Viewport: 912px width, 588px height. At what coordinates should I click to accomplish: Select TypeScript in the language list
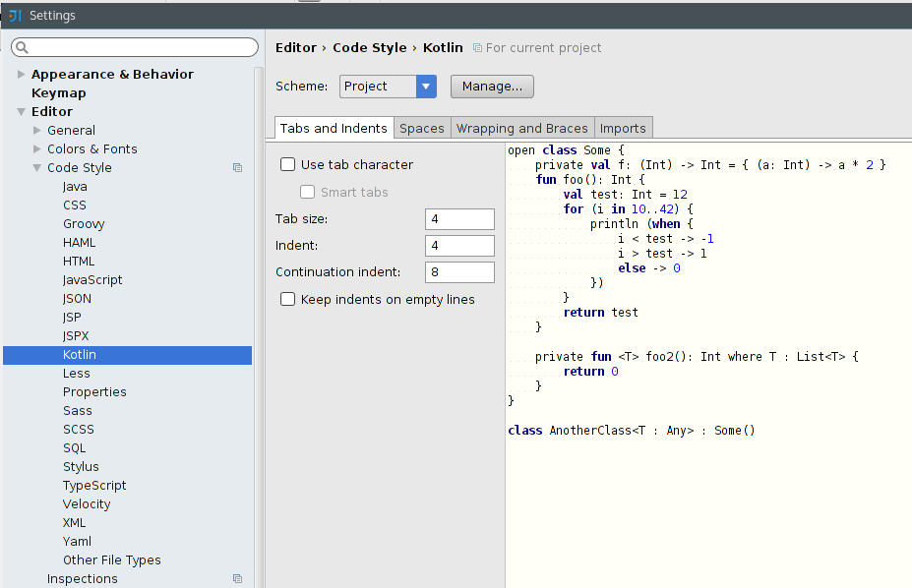(x=93, y=485)
